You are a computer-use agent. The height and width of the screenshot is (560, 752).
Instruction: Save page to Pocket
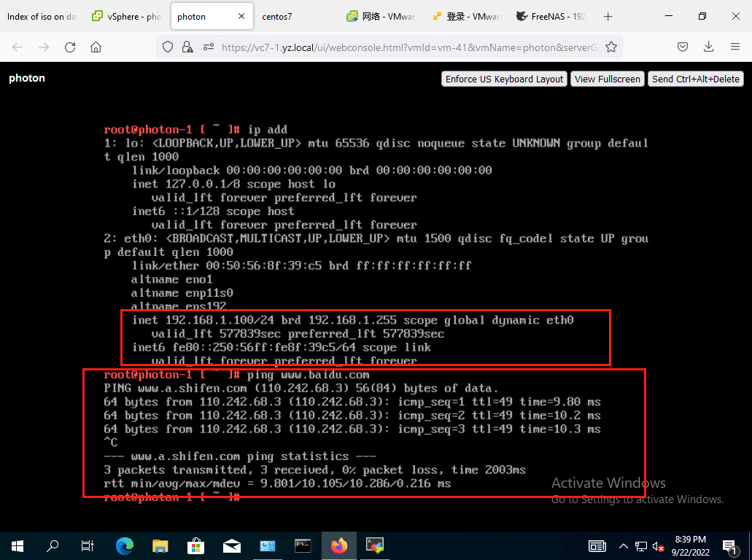point(683,47)
